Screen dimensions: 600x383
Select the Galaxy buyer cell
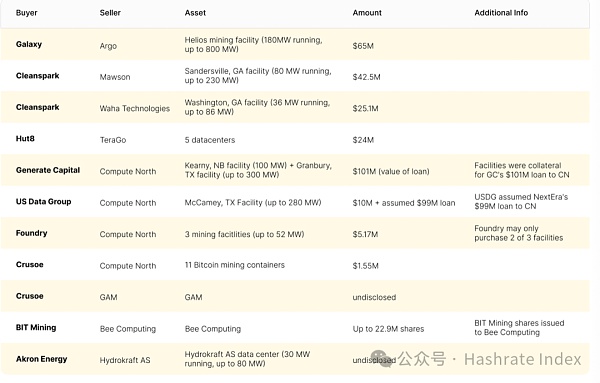(x=29, y=44)
